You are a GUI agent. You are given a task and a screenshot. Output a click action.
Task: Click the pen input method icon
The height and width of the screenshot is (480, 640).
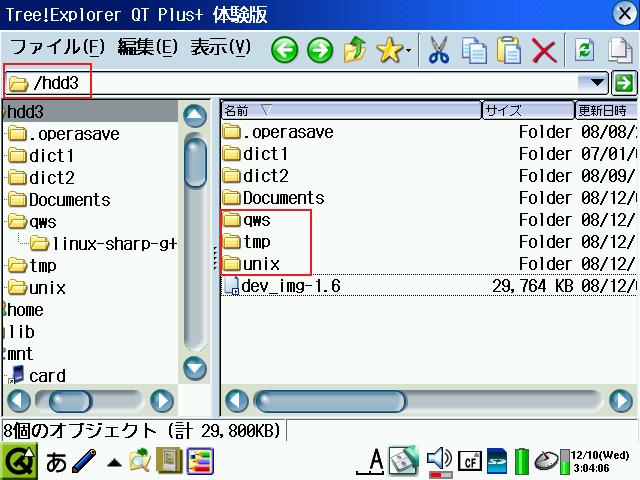click(x=84, y=461)
